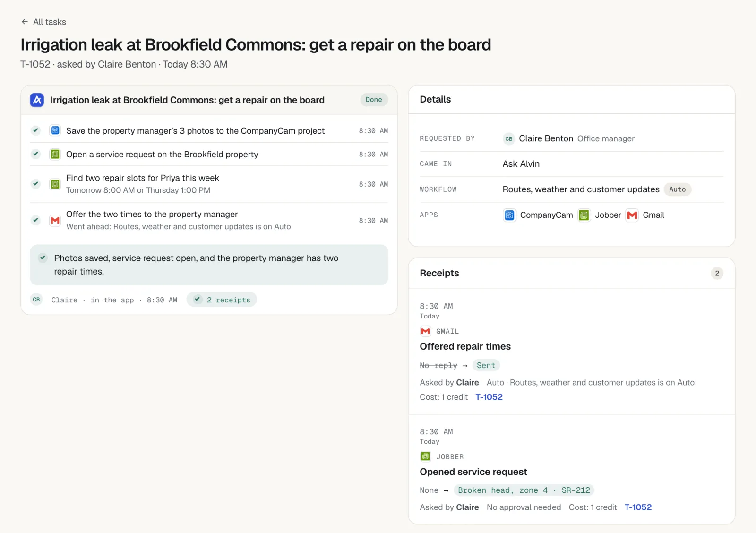Click the Done status badge
The image size is (756, 533).
tap(374, 100)
